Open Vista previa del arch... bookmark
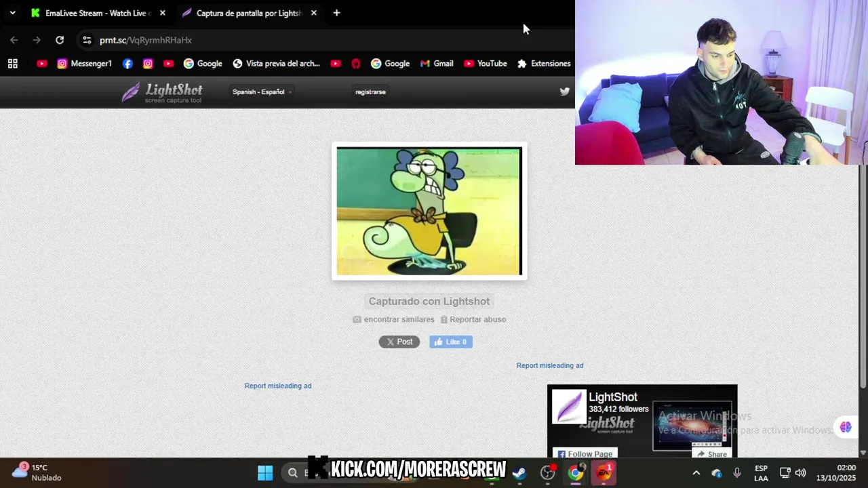This screenshot has height=488, width=868. [276, 64]
